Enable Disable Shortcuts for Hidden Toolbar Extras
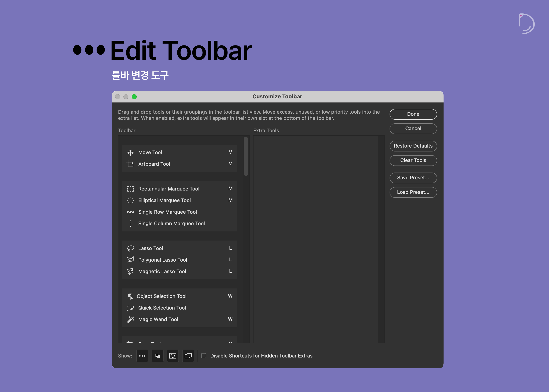This screenshot has width=549, height=392. point(204,356)
